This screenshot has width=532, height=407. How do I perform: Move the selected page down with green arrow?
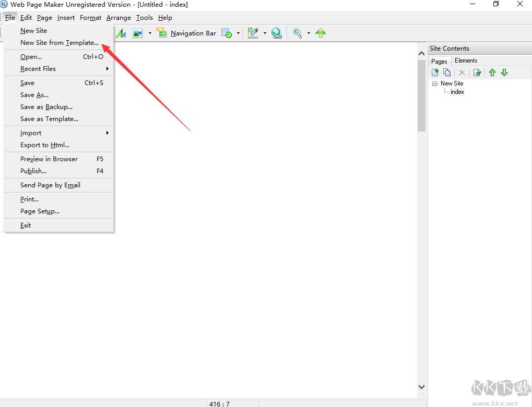pos(504,72)
